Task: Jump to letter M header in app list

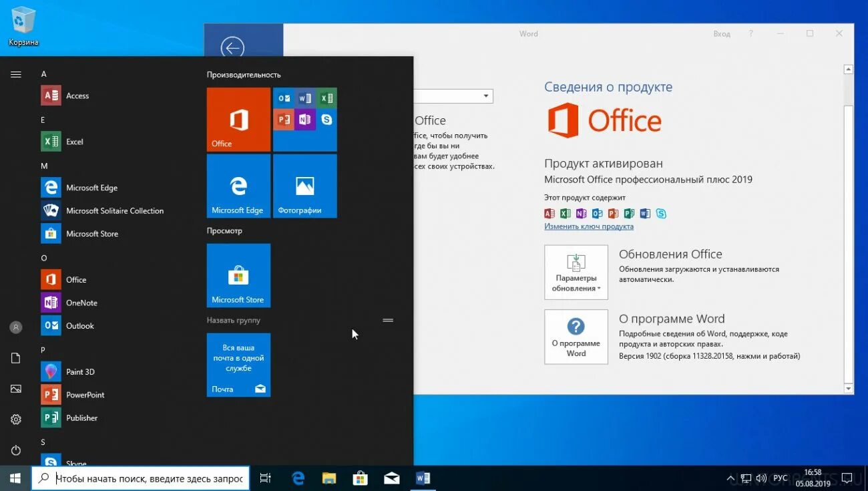Action: tap(44, 166)
